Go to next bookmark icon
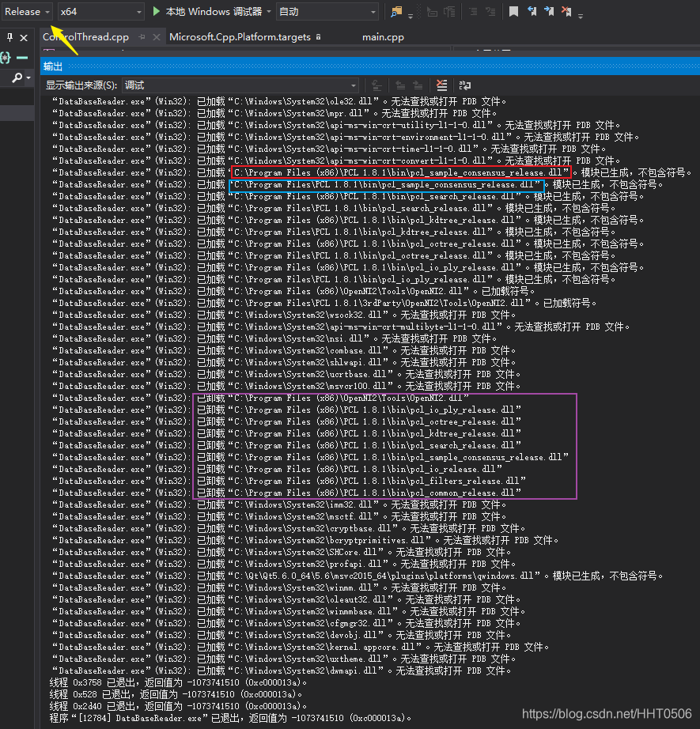700x729 pixels. [x=549, y=12]
